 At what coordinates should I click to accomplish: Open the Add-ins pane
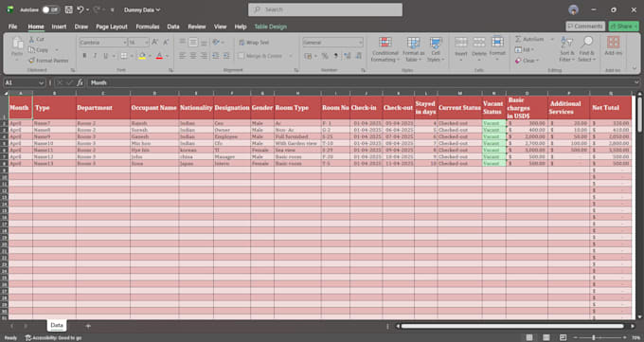[x=613, y=45]
